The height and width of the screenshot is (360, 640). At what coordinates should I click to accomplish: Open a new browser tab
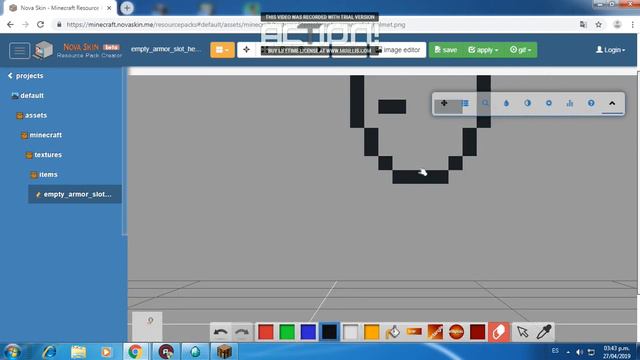click(x=127, y=8)
